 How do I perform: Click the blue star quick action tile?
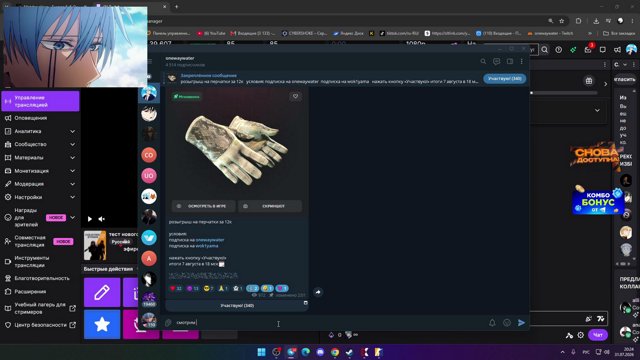102,324
